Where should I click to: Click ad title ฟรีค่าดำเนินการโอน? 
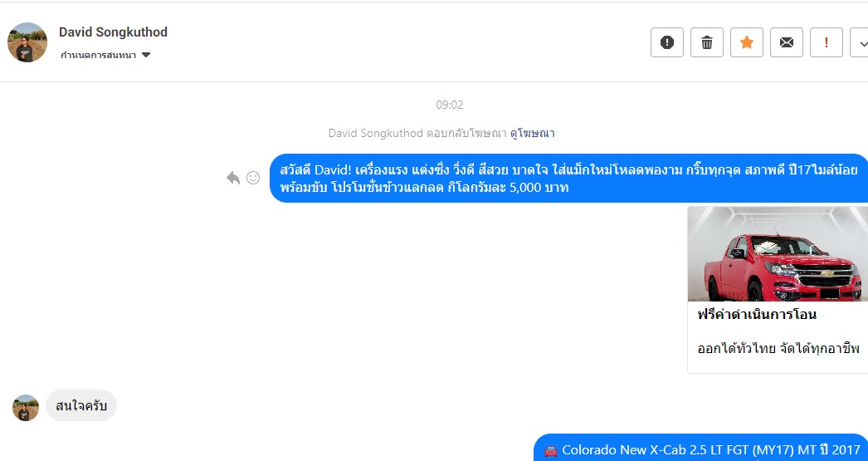tap(756, 315)
